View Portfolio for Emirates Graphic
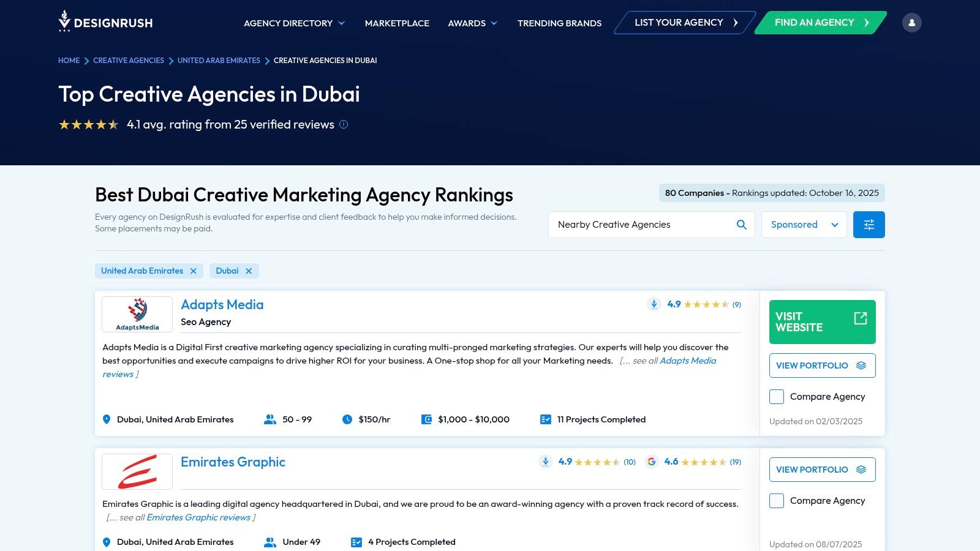980x551 pixels. (822, 470)
